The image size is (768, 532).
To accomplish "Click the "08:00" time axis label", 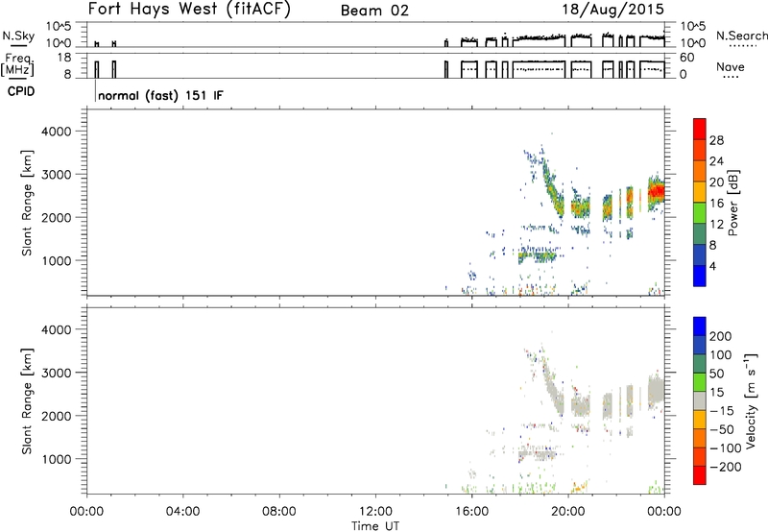I will tap(279, 512).
